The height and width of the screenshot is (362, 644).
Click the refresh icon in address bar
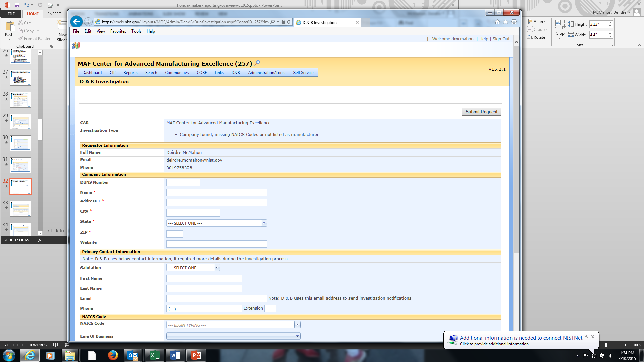289,22
